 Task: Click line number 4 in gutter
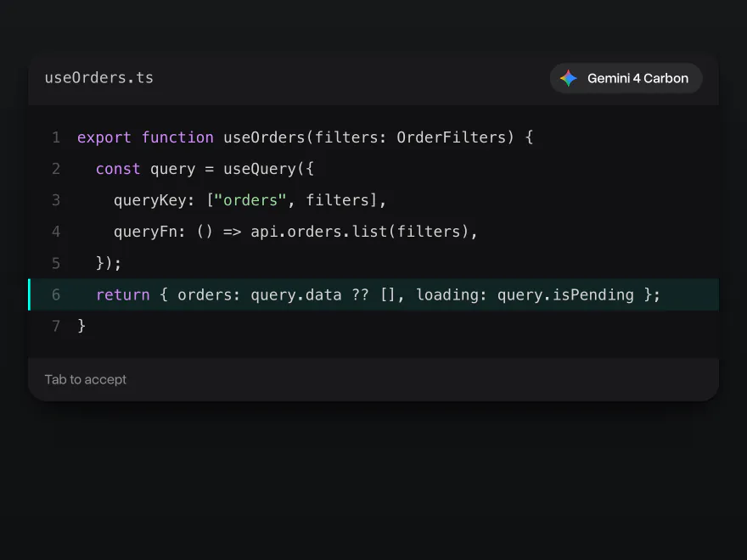[x=56, y=232]
